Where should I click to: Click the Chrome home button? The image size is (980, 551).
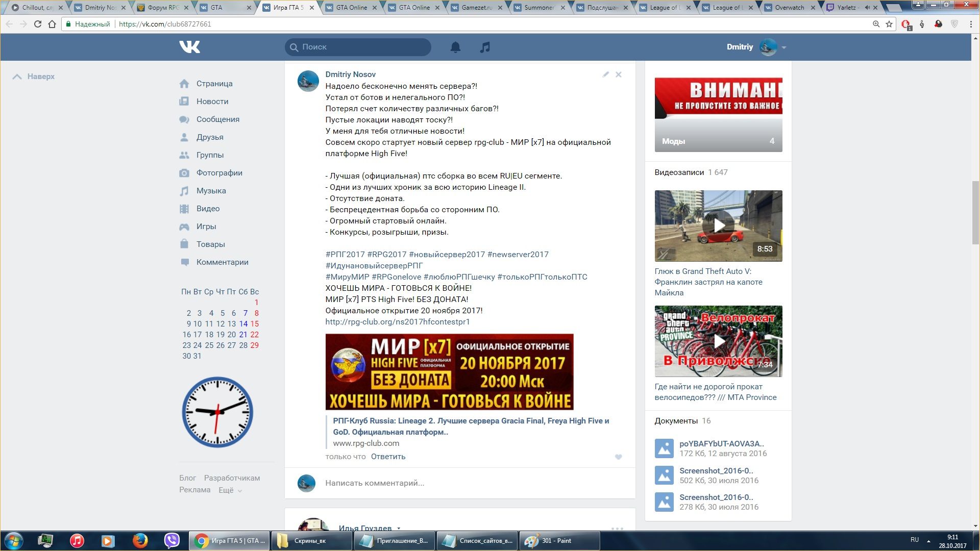(52, 24)
